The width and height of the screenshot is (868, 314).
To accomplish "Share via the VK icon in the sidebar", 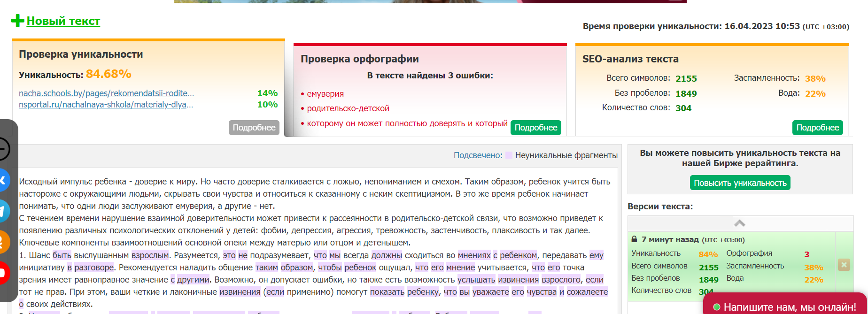I will 3,180.
